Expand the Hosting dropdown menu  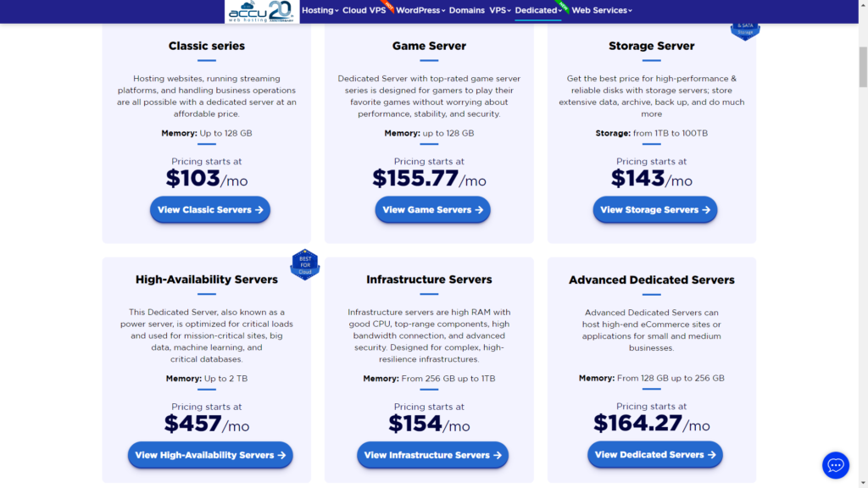[x=320, y=11]
